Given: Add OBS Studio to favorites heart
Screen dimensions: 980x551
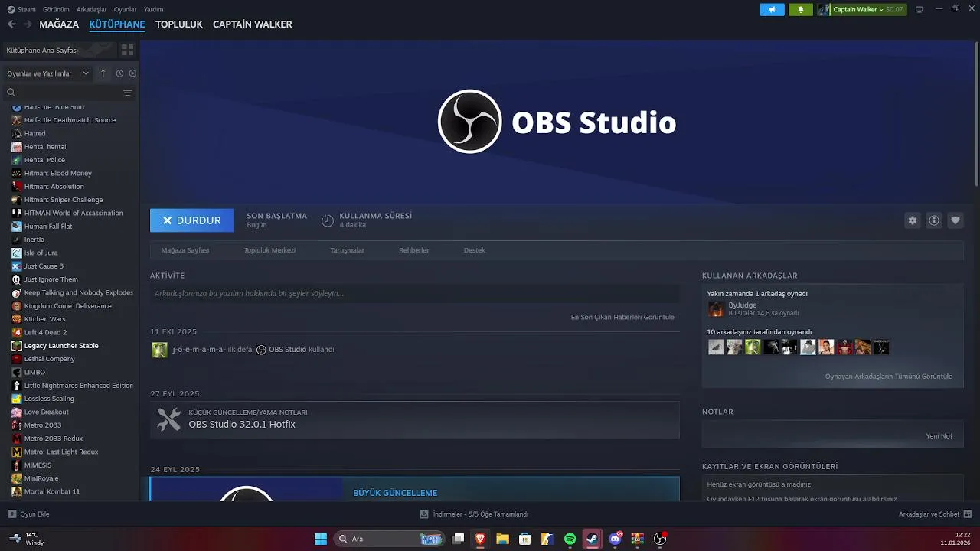Looking at the screenshot, I should (955, 220).
